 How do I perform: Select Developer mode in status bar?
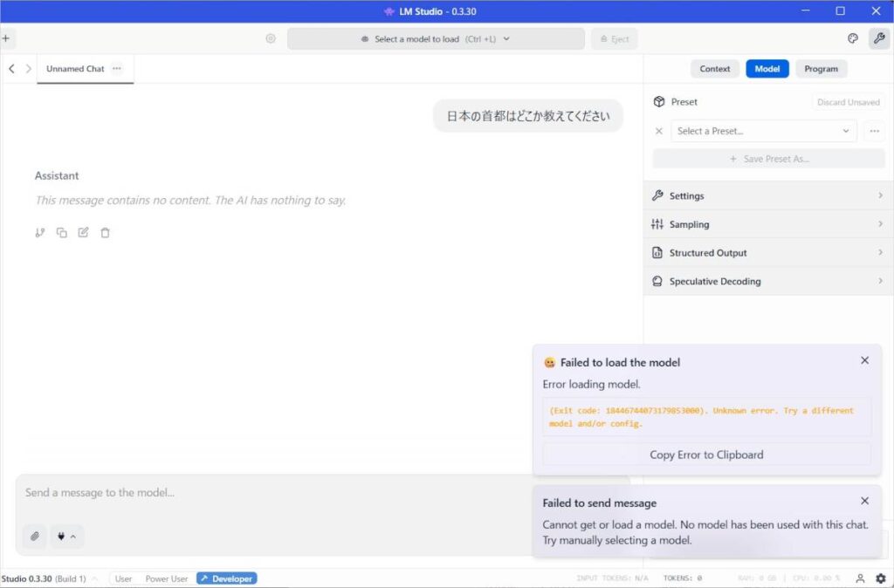[227, 578]
